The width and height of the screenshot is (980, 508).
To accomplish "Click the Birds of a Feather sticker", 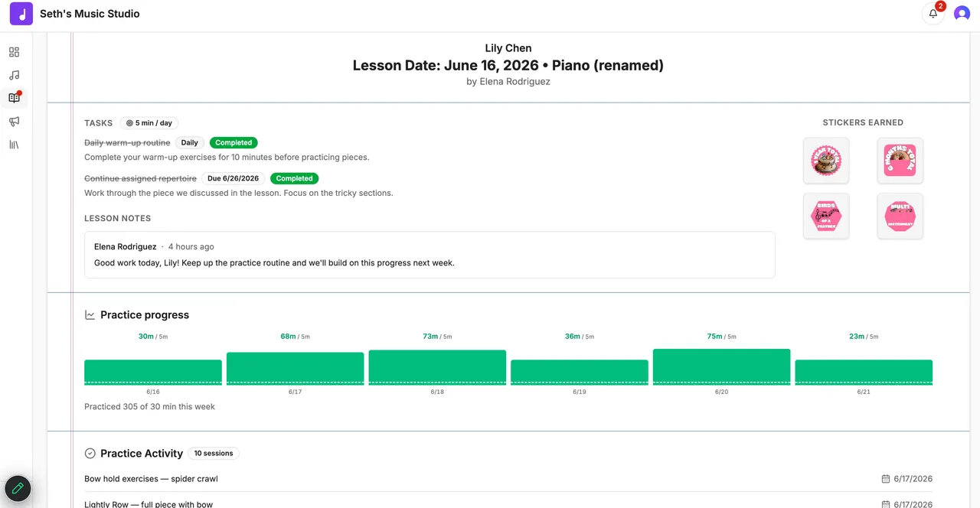I will [826, 216].
